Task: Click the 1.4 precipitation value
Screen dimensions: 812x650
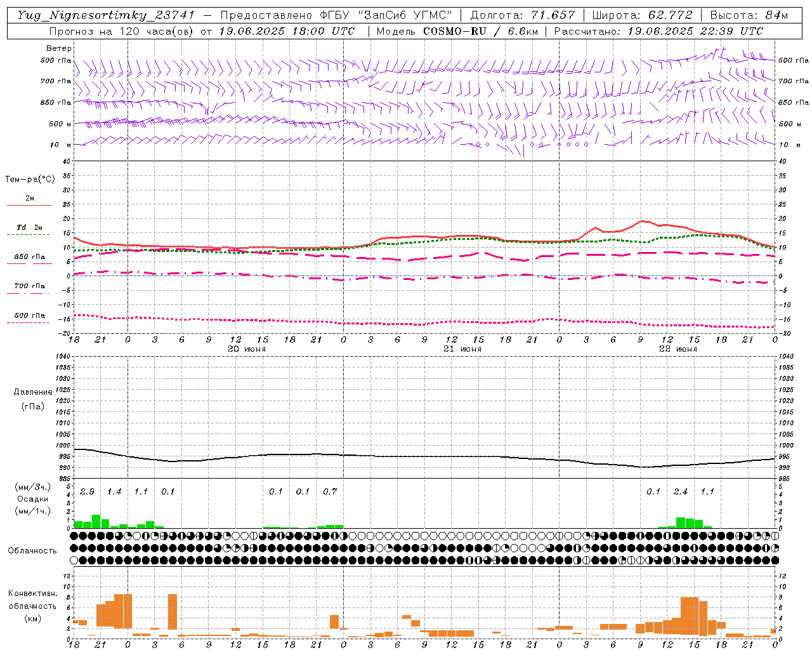Action: [x=114, y=492]
